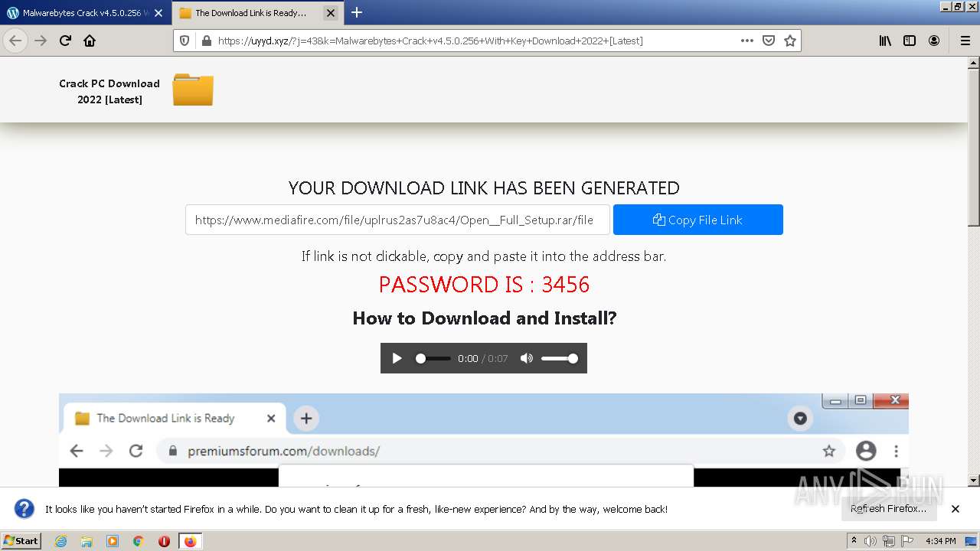Click the yellow folder logo
The width and height of the screenshot is (980, 551).
click(x=193, y=90)
